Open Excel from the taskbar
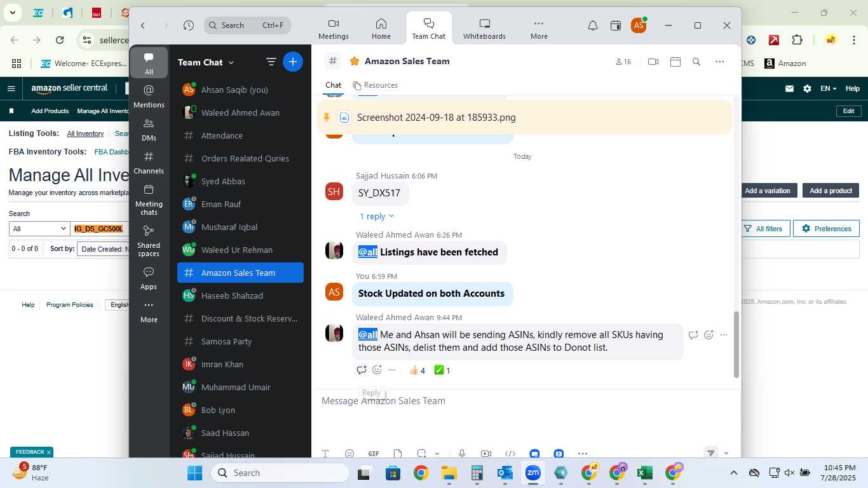868x488 pixels. pos(645,473)
